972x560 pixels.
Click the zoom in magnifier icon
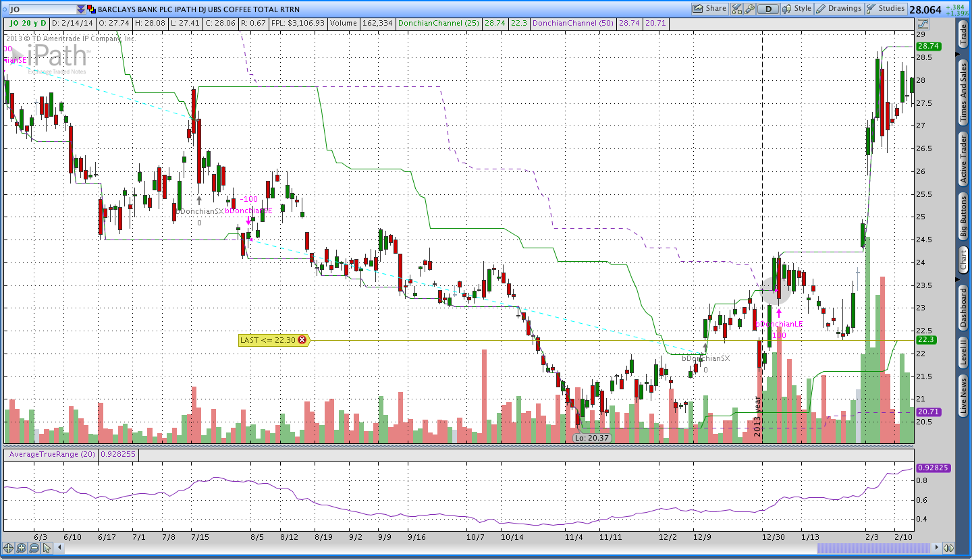coord(21,548)
